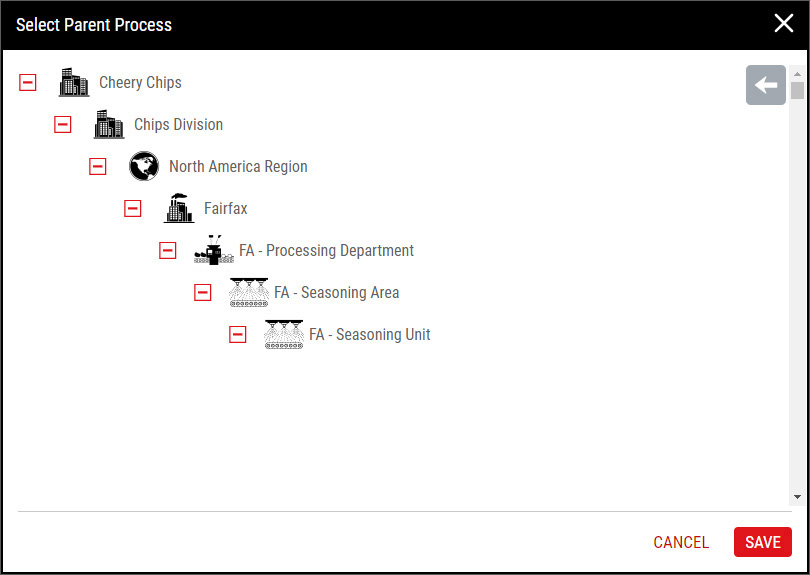Collapse the Fairfax site node
Image resolution: width=810 pixels, height=575 pixels.
[133, 208]
